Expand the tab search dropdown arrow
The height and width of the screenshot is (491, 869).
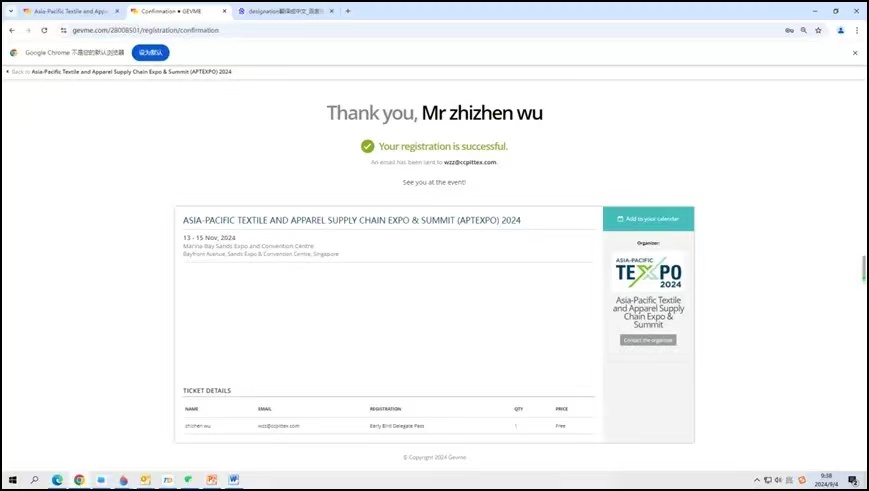click(x=10, y=11)
